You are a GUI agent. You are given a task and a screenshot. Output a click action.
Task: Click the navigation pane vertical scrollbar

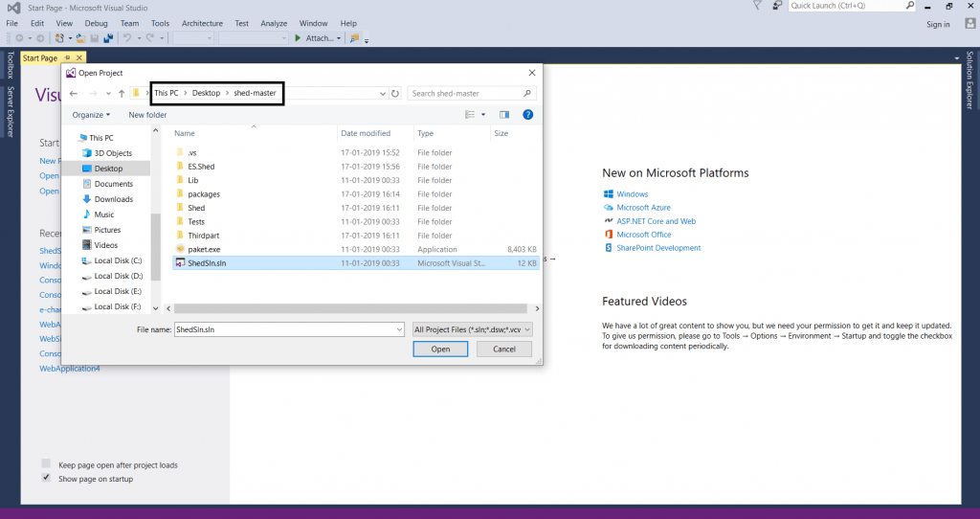(x=156, y=248)
